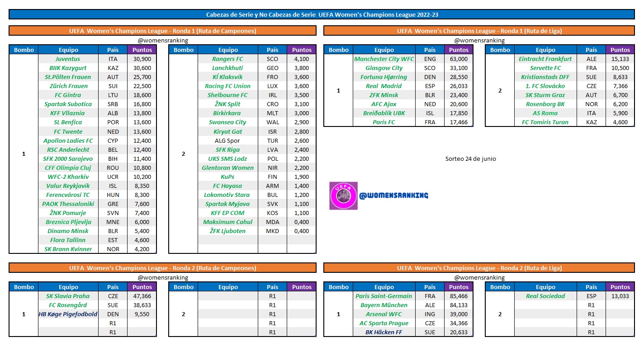Screen dimensions: 644x346
Task: Select the Paris Saint-Germain cell
Action: coord(384,296)
